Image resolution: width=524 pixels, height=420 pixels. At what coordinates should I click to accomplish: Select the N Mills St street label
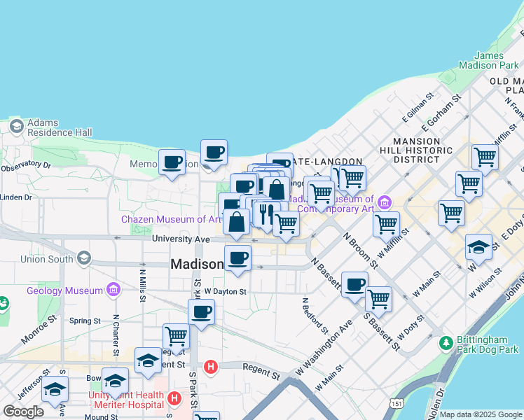pyautogui.click(x=143, y=286)
